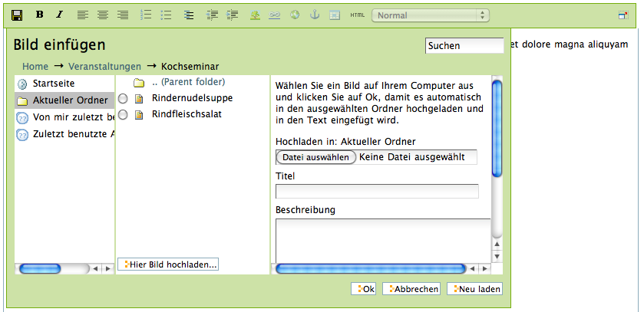Click the Rindfleischsalat document icon
Viewport: 644px width, 312px height.
coord(139,115)
